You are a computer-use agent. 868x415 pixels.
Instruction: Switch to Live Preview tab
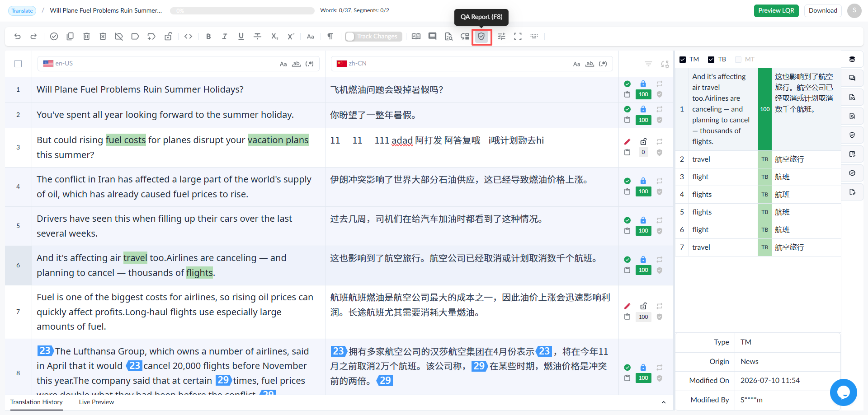click(96, 402)
